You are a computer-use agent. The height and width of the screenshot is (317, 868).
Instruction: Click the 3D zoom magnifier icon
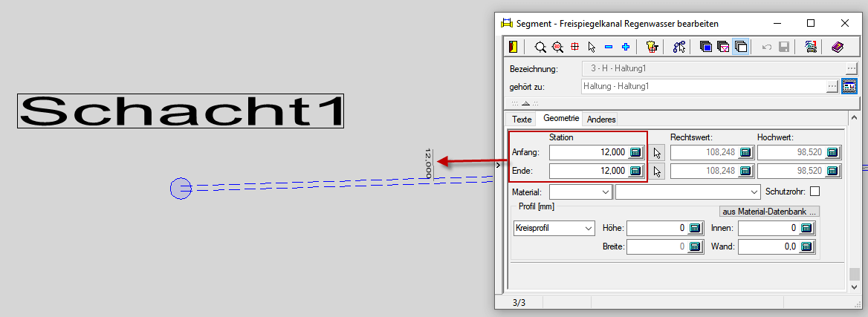coord(557,47)
